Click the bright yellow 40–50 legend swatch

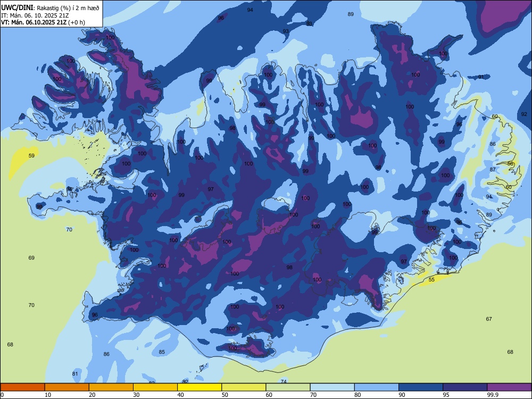click(199, 387)
